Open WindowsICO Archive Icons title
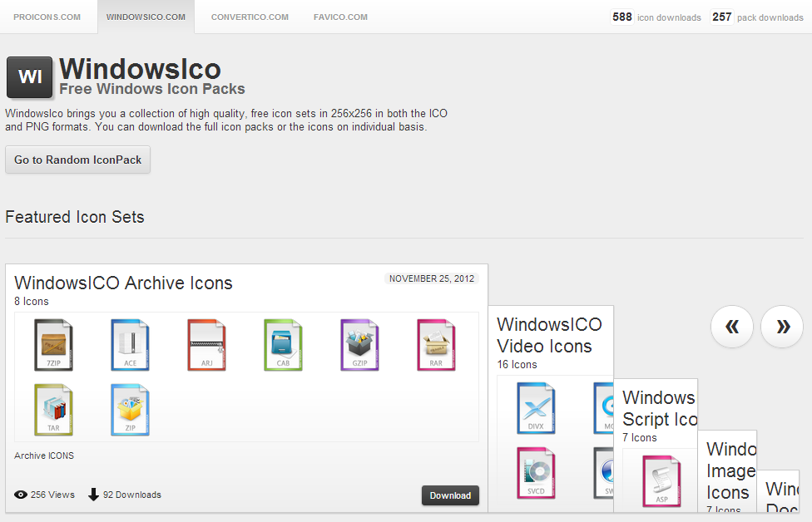Screen dimensions: 812x522 (x=123, y=283)
